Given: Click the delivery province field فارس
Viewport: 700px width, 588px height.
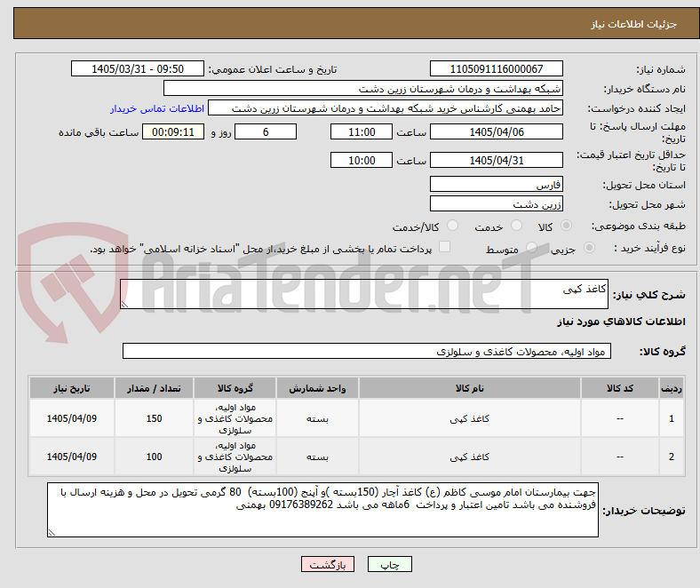Looking at the screenshot, I should pyautogui.click(x=497, y=184).
